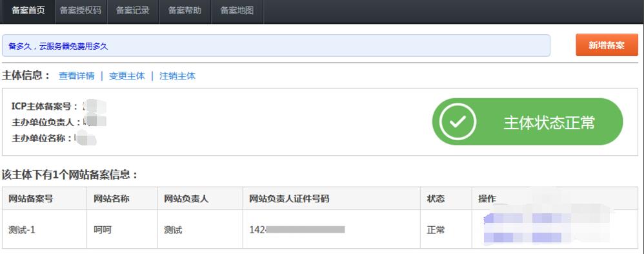The image size is (644, 254).
Task: Select the 测试-1 record number cell
Action: (x=45, y=229)
